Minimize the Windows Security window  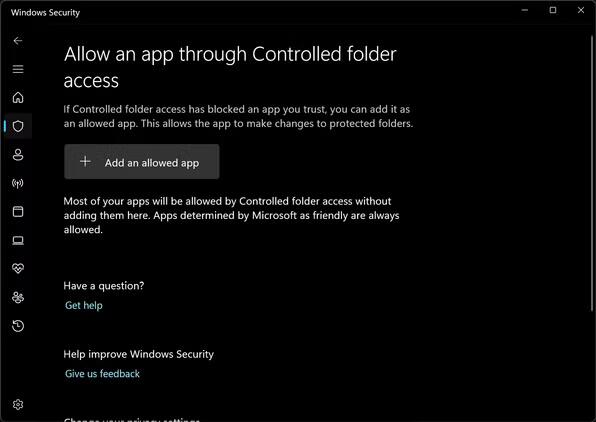[525, 10]
